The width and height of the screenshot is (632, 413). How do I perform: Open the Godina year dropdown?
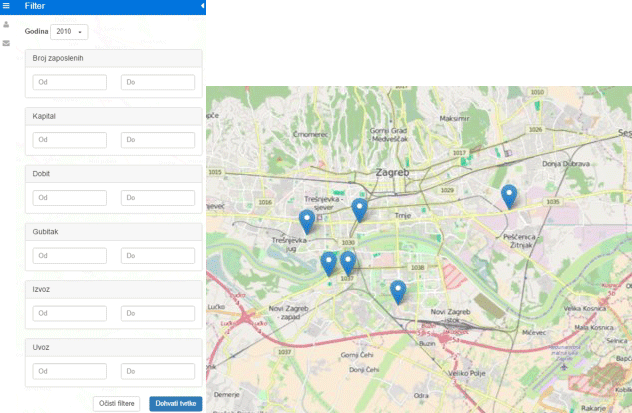click(x=69, y=32)
